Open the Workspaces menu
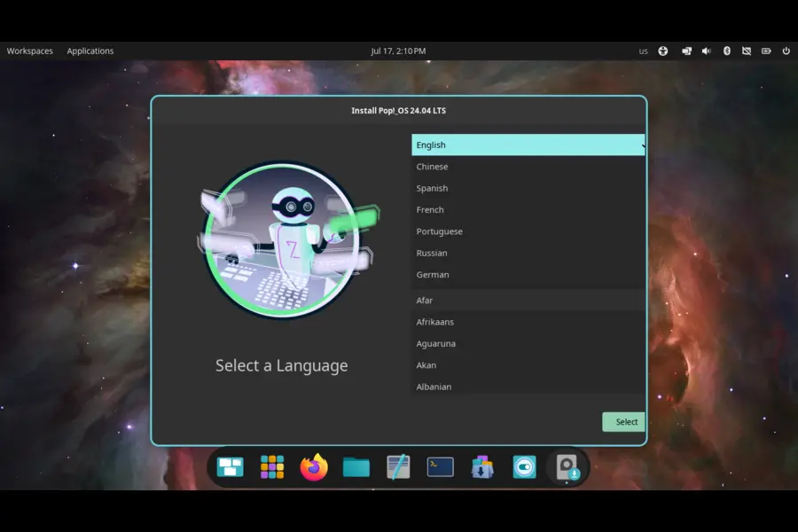Screen dimensions: 798x532 pos(30,51)
